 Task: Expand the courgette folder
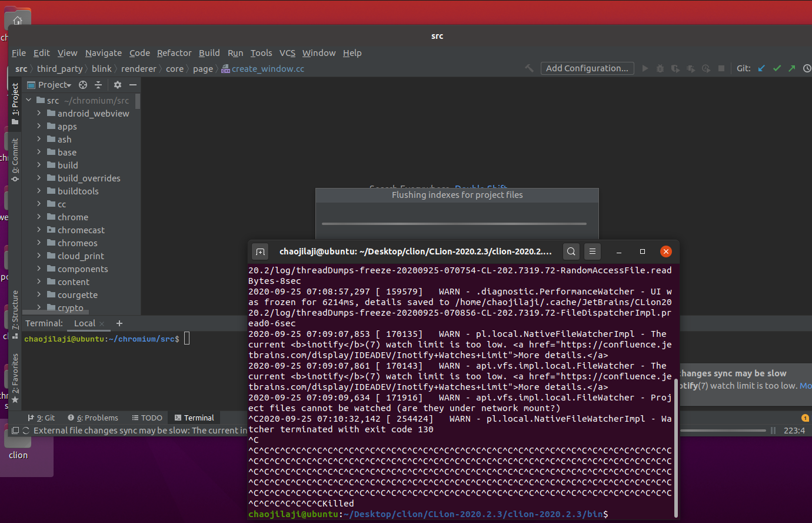pyautogui.click(x=39, y=294)
